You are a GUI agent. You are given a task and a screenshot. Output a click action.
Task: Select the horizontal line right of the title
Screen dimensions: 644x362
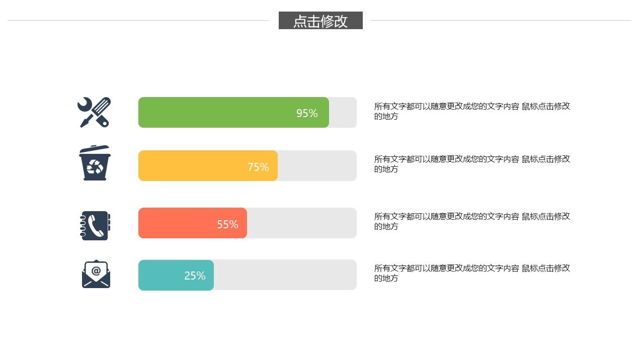(501, 21)
